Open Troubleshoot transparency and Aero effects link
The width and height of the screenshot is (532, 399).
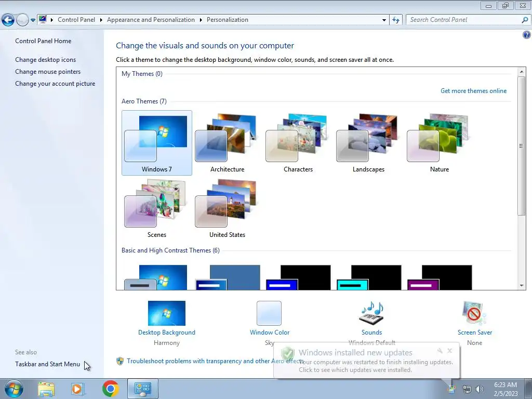(x=199, y=361)
